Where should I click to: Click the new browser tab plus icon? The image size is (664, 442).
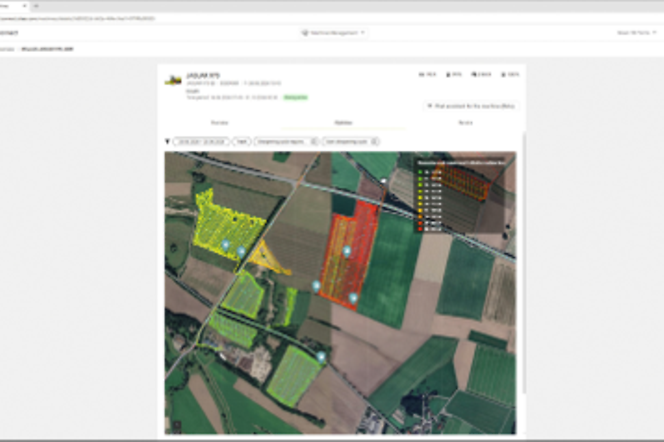tap(36, 6)
